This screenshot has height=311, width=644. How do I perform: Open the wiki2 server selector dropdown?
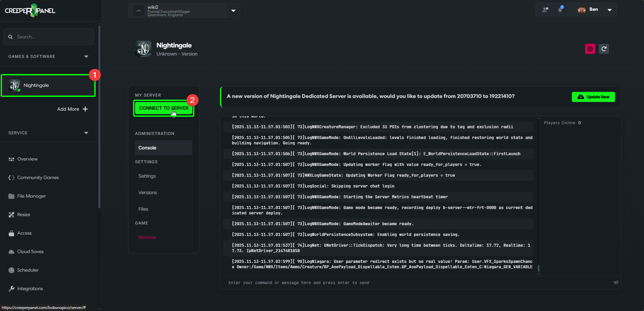233,11
